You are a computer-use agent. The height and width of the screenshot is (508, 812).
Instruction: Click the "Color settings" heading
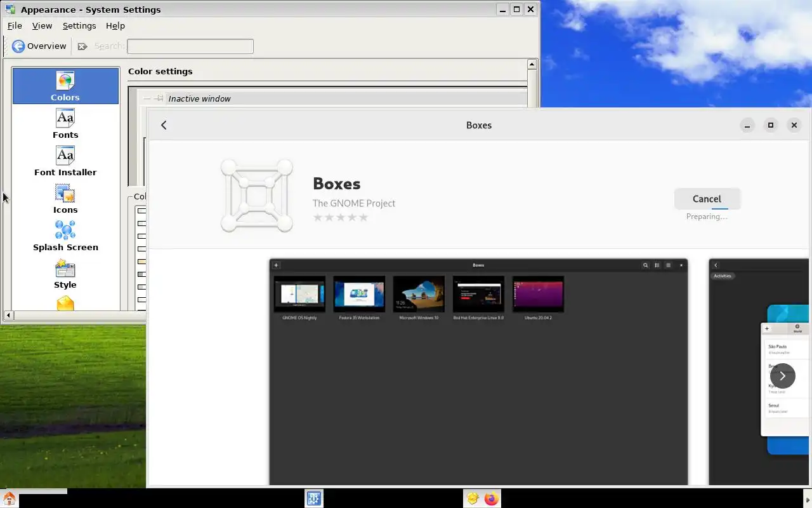[x=160, y=71]
